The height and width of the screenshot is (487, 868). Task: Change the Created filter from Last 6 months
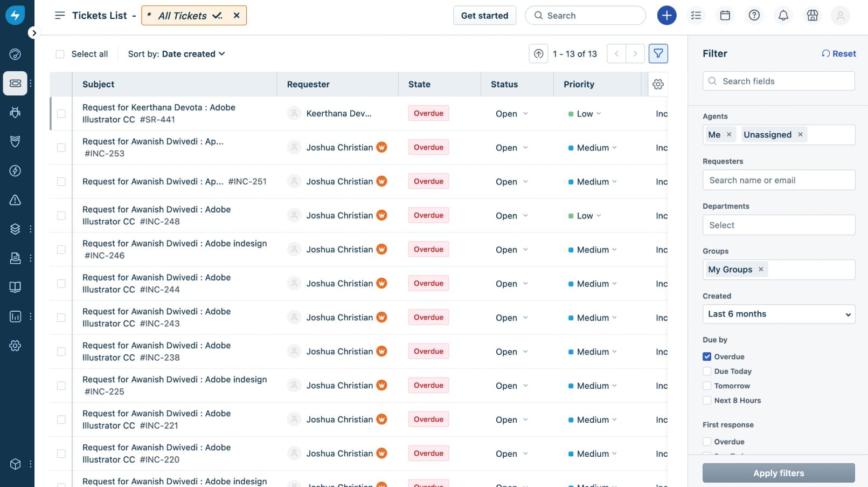778,314
